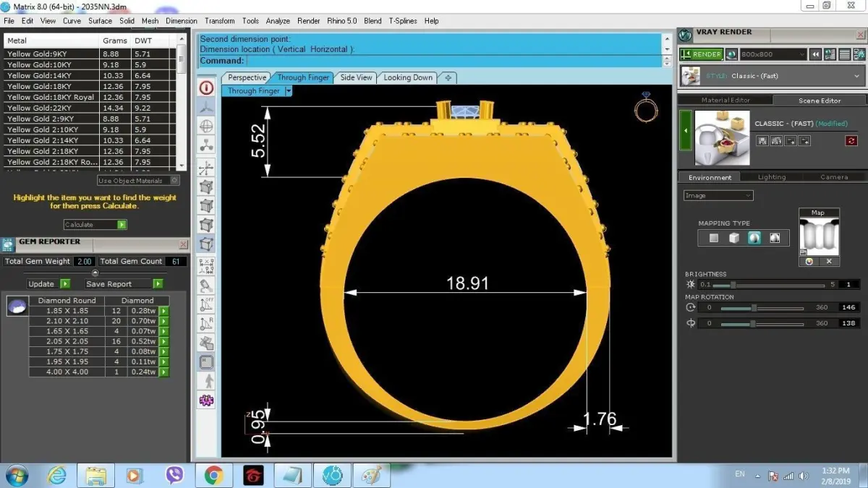Open the Through Finger viewport dropdown arrow
Image resolution: width=868 pixels, height=488 pixels.
289,91
